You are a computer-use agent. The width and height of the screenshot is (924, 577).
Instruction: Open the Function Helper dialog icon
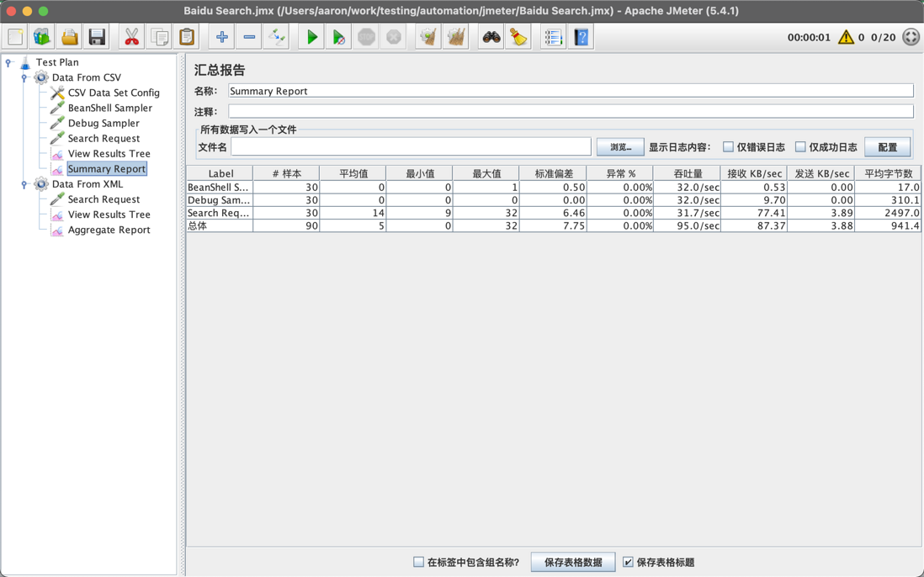554,37
